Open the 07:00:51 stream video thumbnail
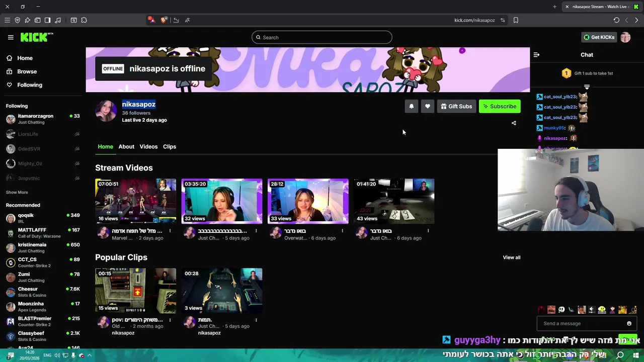This screenshot has height=362, width=644. (136, 201)
